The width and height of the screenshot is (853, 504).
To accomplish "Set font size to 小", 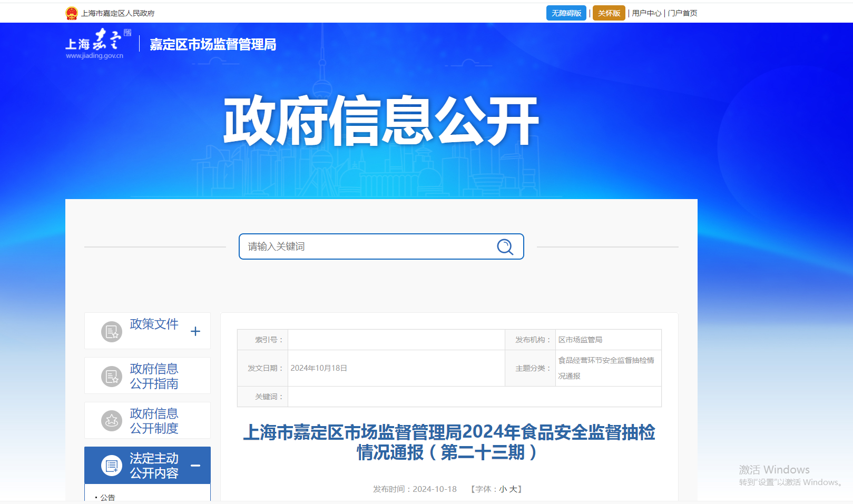I will [x=503, y=489].
